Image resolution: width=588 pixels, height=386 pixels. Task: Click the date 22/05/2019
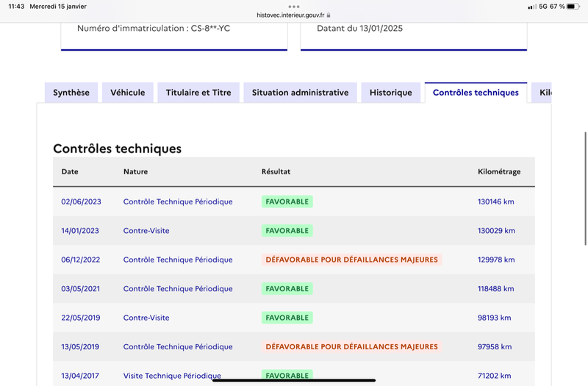81,318
